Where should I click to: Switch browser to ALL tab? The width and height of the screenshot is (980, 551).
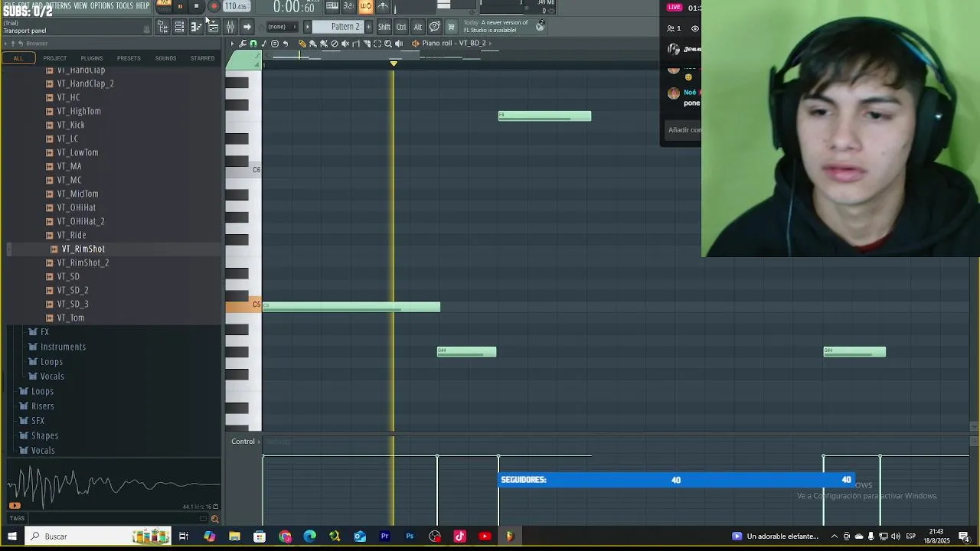pos(18,58)
